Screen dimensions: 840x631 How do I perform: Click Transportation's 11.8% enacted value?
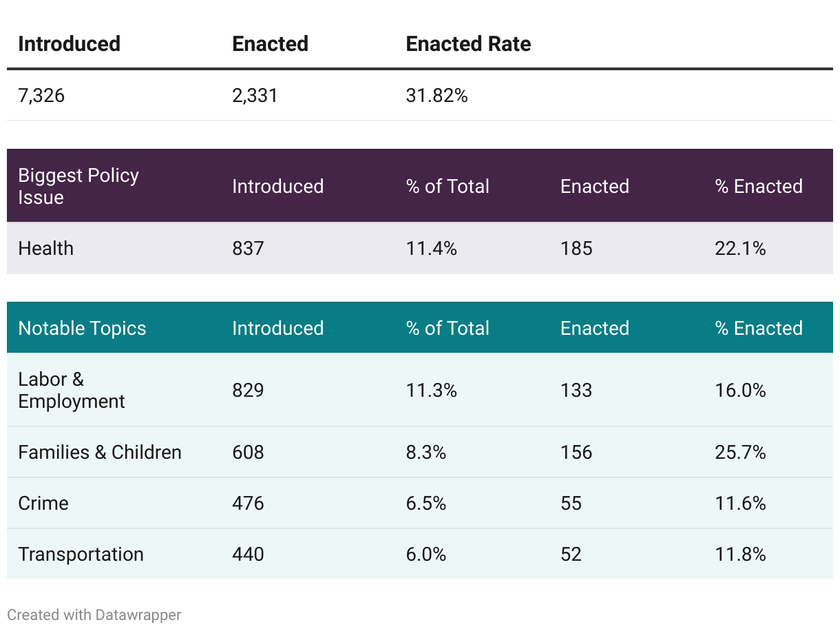point(740,554)
